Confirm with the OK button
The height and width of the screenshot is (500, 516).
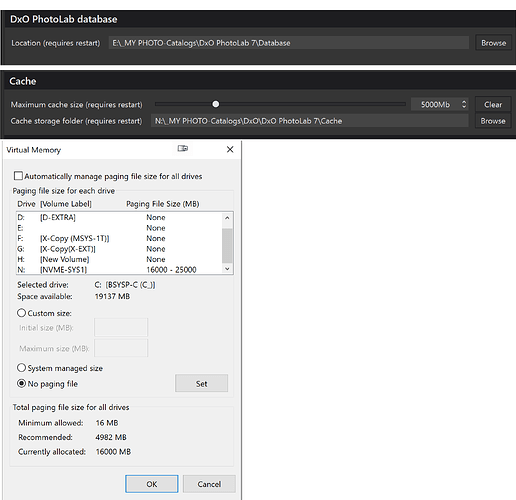point(152,484)
